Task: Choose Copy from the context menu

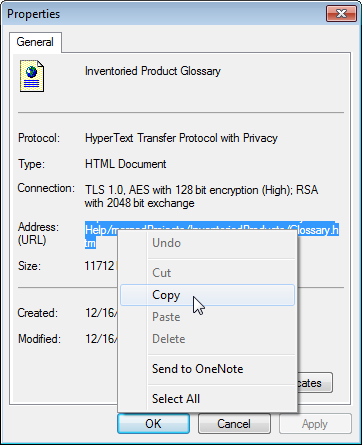Action: (x=207, y=295)
